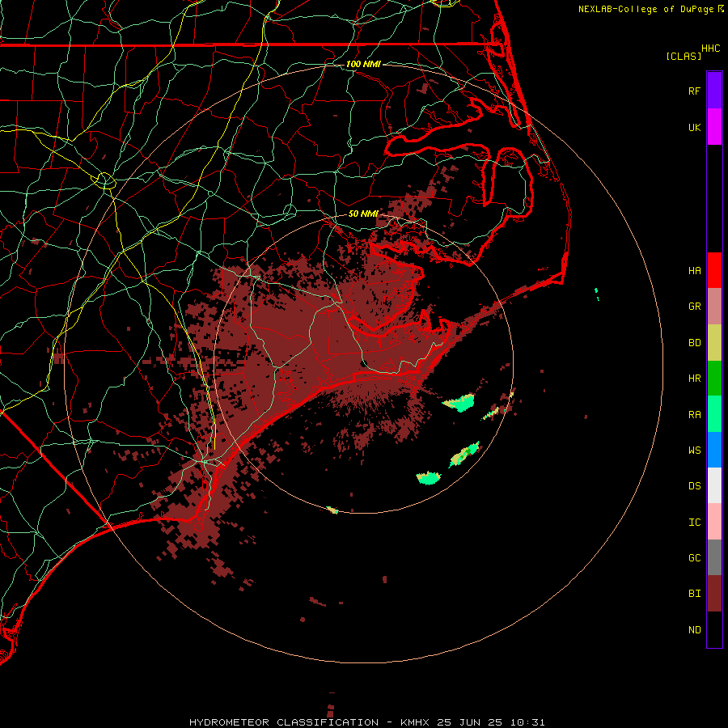The width and height of the screenshot is (728, 728).
Task: Click the '10:31' timestamp text
Action: point(527,722)
